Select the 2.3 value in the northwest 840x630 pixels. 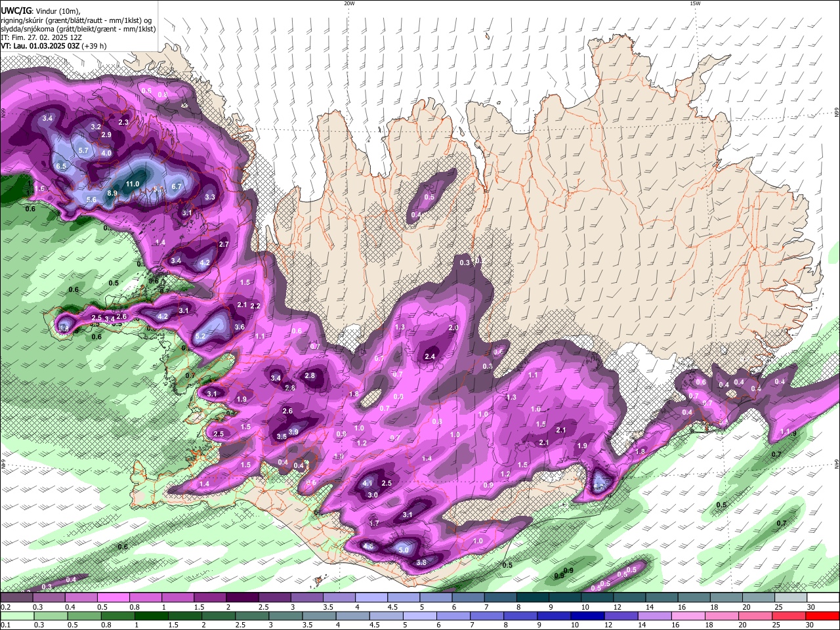click(x=123, y=123)
